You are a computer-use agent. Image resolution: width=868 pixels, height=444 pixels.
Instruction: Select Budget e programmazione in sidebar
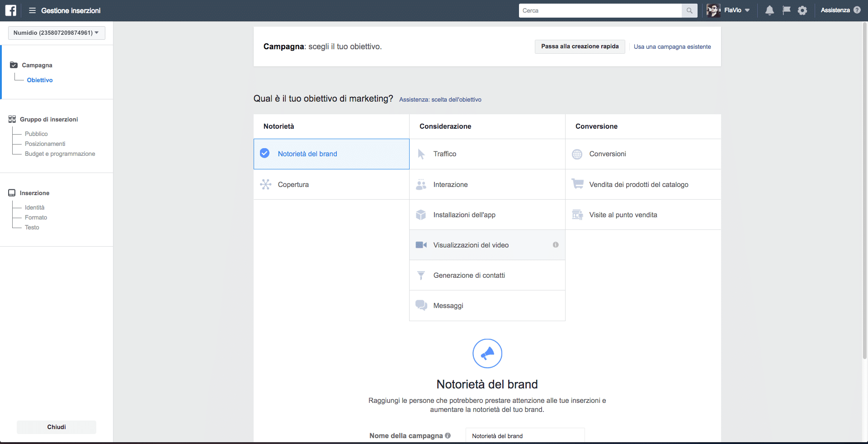pyautogui.click(x=60, y=154)
